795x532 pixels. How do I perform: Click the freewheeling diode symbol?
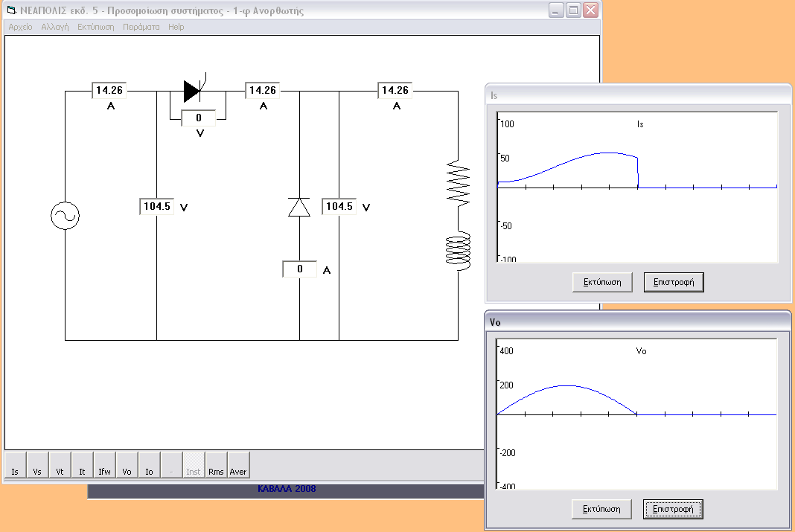click(x=299, y=208)
